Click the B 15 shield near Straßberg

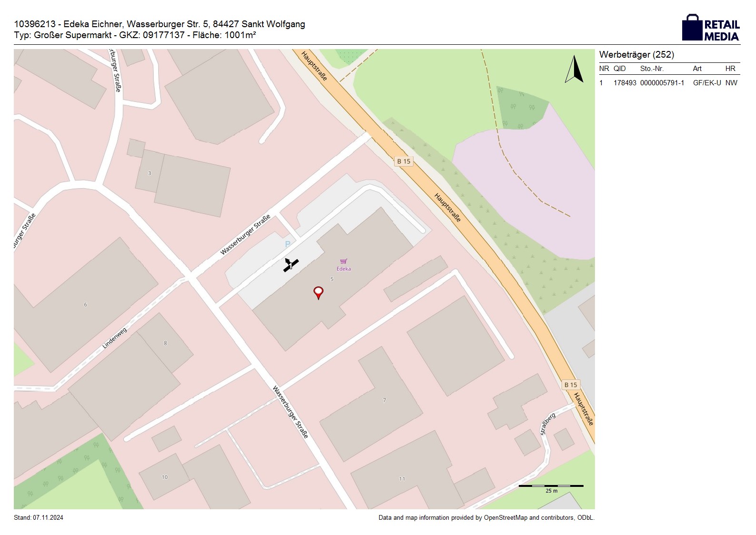(570, 385)
